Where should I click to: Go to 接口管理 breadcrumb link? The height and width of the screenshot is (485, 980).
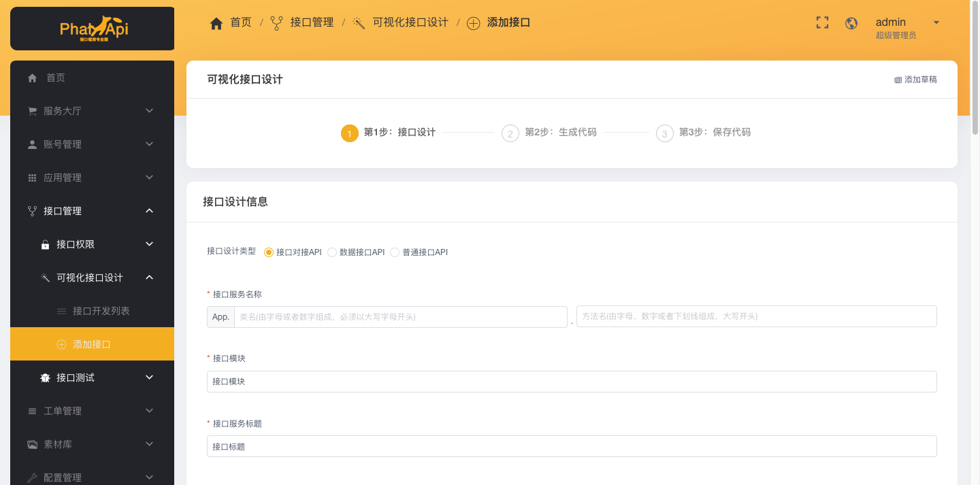[x=312, y=22]
